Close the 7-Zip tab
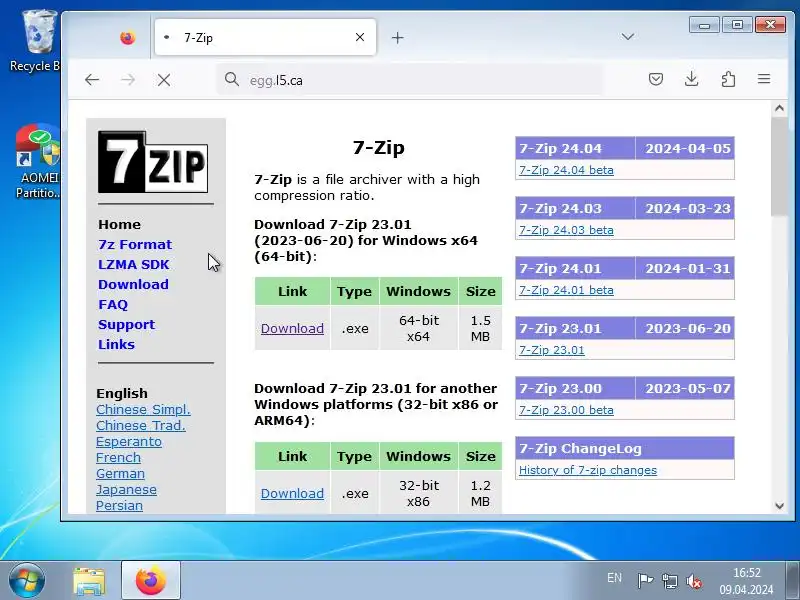The width and height of the screenshot is (800, 600). 360,37
